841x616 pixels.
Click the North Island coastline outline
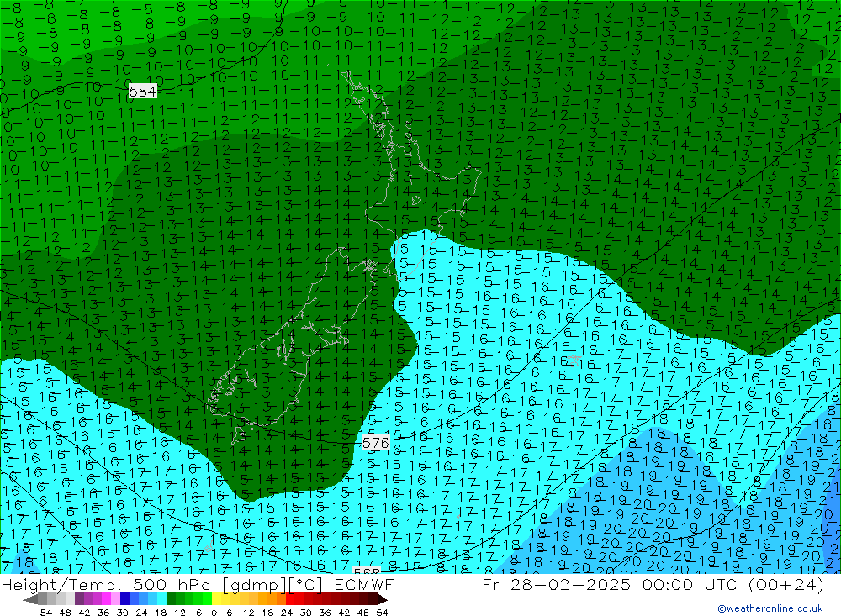tap(394, 178)
